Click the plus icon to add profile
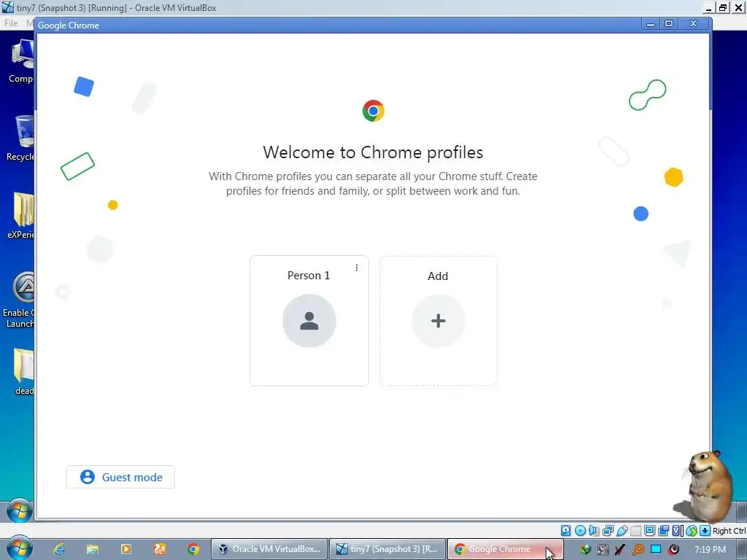The image size is (747, 560). [438, 321]
